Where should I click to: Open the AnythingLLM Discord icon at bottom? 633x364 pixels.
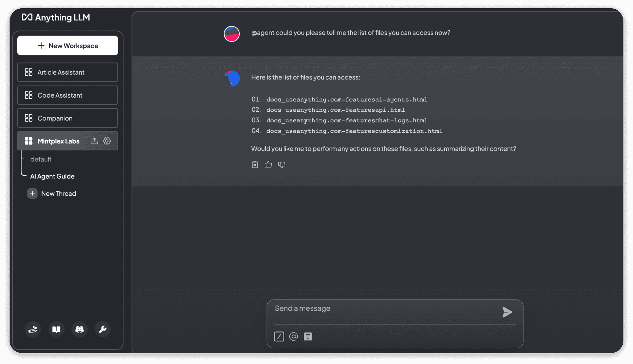(x=80, y=329)
